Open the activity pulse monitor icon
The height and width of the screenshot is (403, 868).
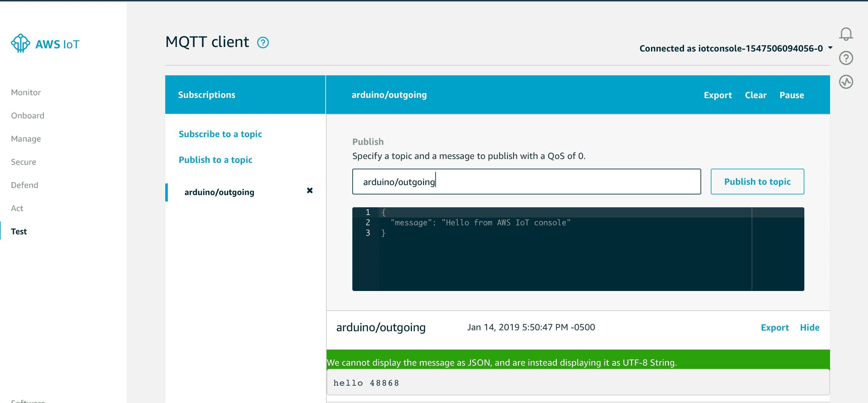pos(845,82)
